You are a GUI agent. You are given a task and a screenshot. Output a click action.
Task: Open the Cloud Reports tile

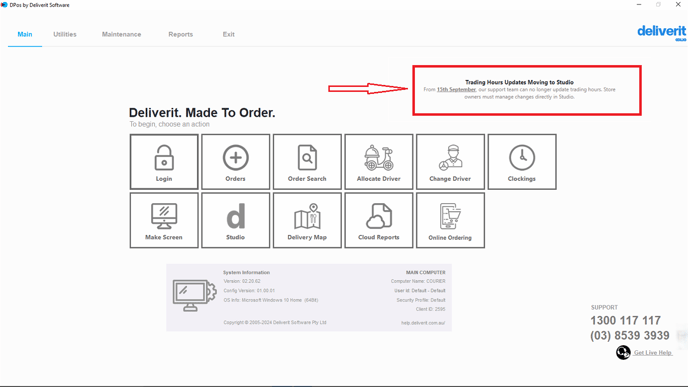[379, 220]
